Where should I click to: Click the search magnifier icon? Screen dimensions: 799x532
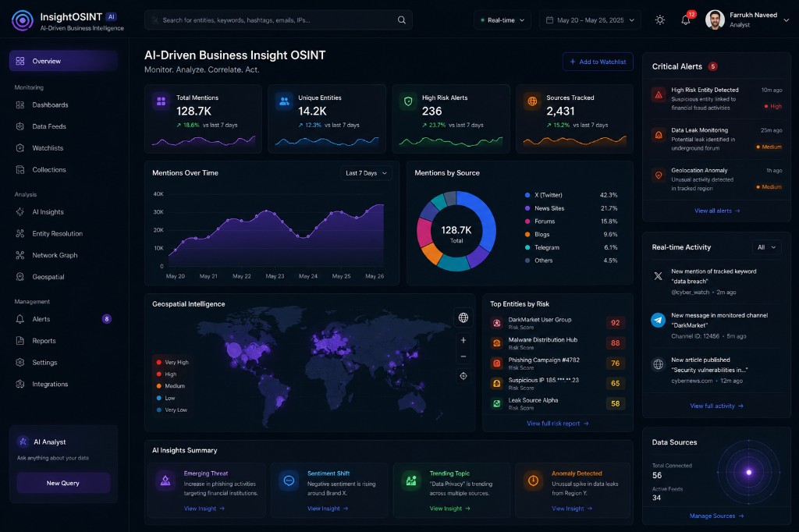(402, 20)
